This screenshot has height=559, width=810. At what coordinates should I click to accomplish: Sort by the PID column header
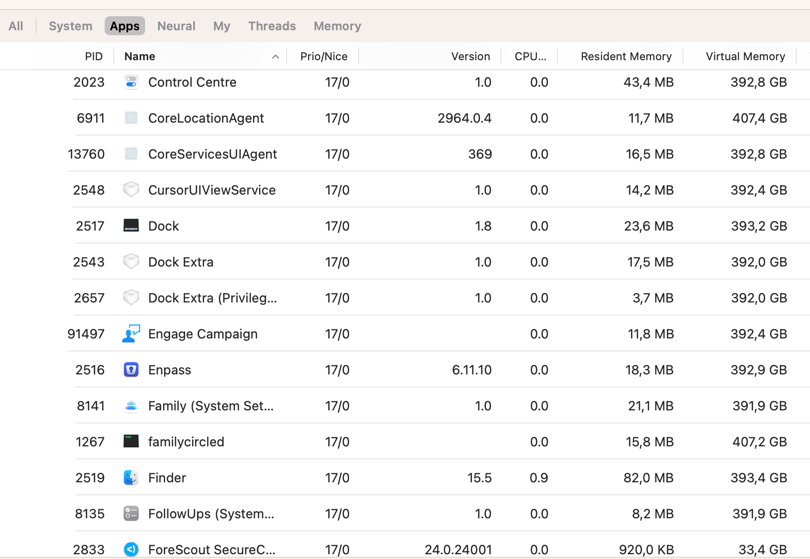pos(94,56)
